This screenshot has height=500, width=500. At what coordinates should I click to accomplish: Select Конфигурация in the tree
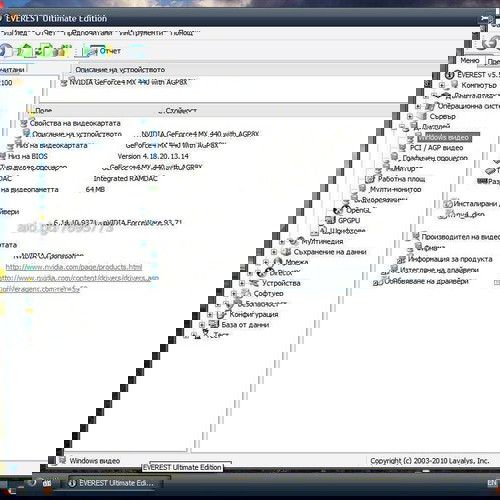click(x=254, y=314)
